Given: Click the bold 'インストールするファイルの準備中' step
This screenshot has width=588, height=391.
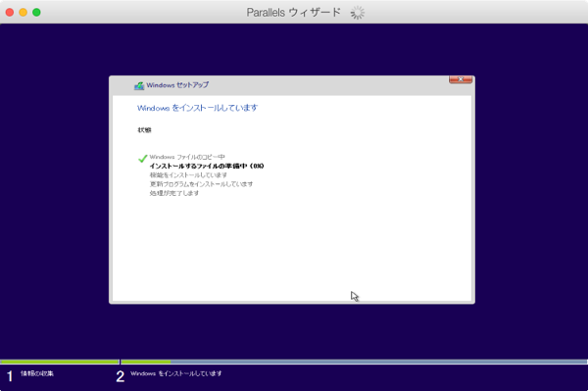Looking at the screenshot, I should point(207,166).
